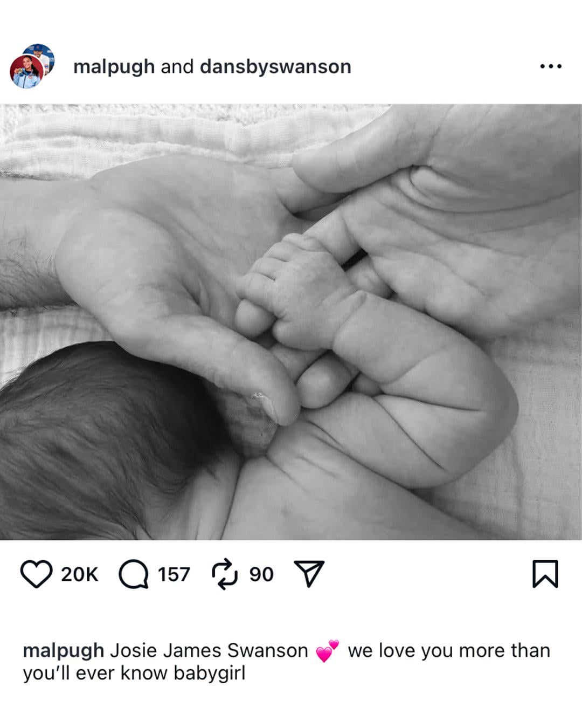Select the 'and' text between usernames
The width and height of the screenshot is (582, 728).
pos(177,67)
